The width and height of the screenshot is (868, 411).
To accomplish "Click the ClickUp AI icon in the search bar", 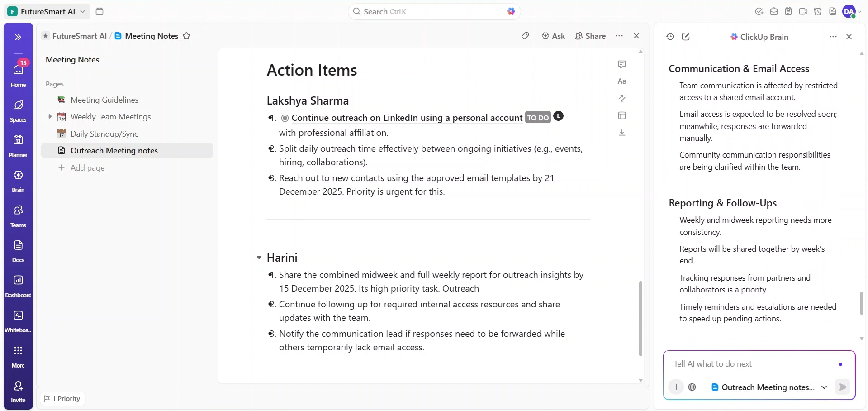I will pyautogui.click(x=511, y=11).
